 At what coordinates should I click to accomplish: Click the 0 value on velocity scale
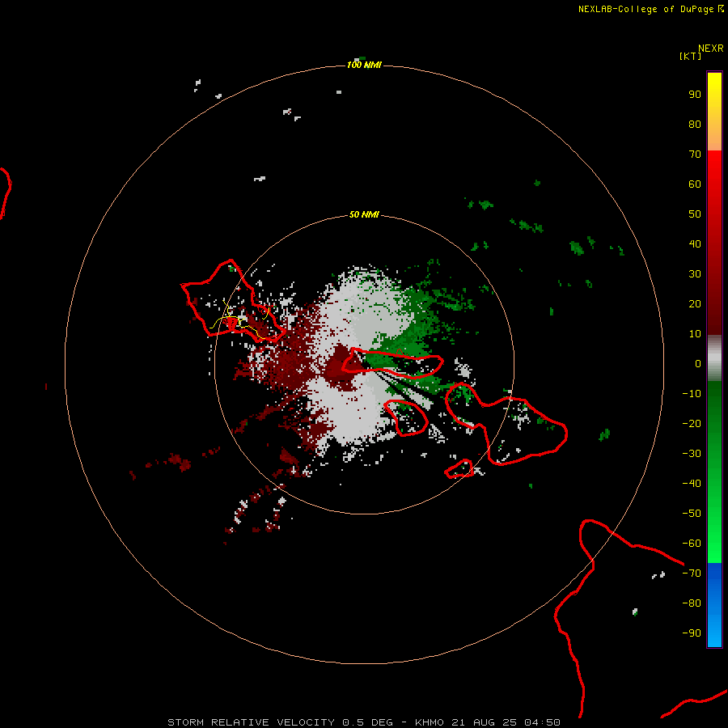click(x=698, y=364)
